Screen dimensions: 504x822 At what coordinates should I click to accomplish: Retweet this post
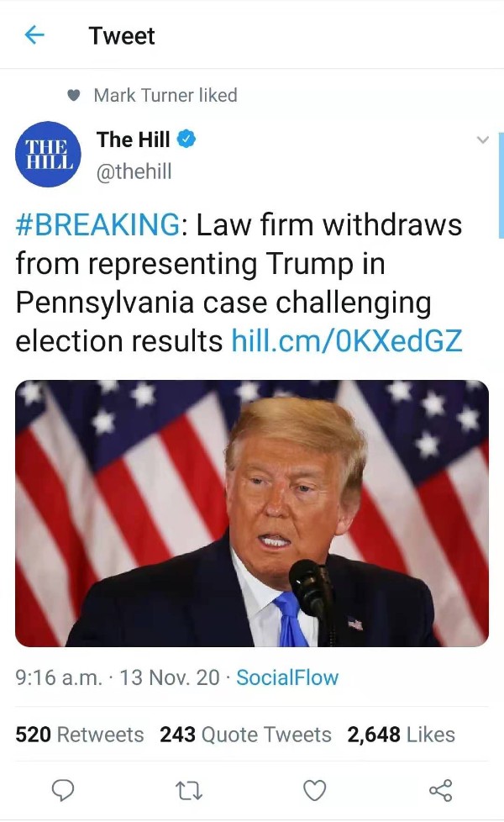click(189, 791)
